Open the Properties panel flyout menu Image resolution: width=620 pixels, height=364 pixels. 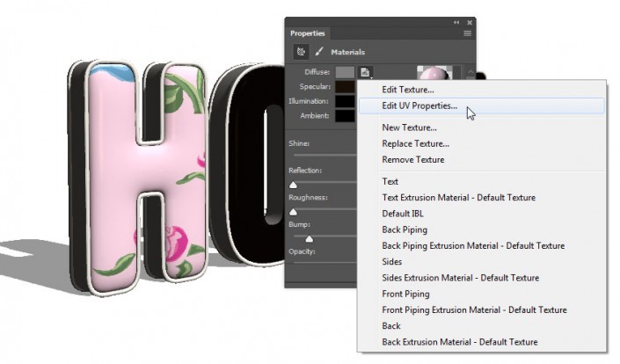coord(468,33)
